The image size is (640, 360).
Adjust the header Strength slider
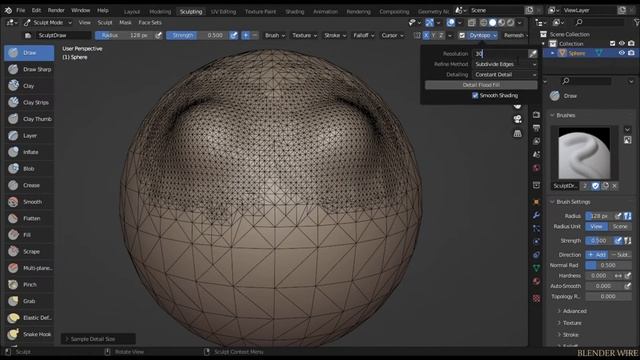point(197,36)
